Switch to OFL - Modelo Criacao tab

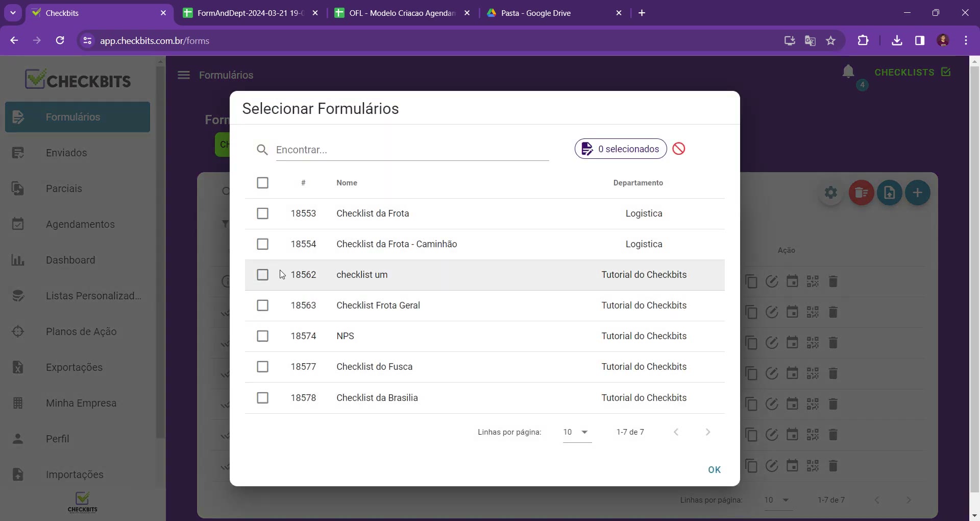coord(402,13)
